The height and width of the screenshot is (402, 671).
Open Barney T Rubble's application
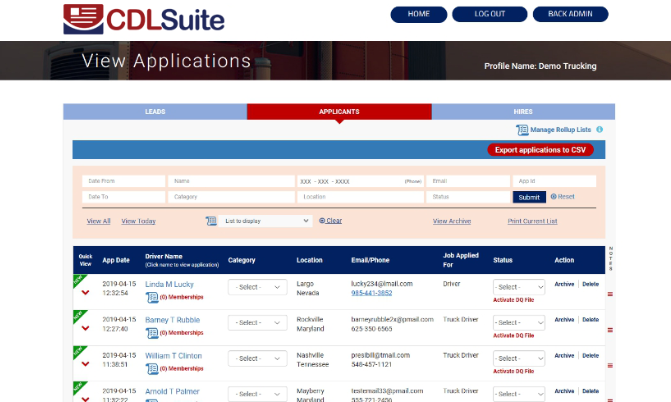(172, 320)
